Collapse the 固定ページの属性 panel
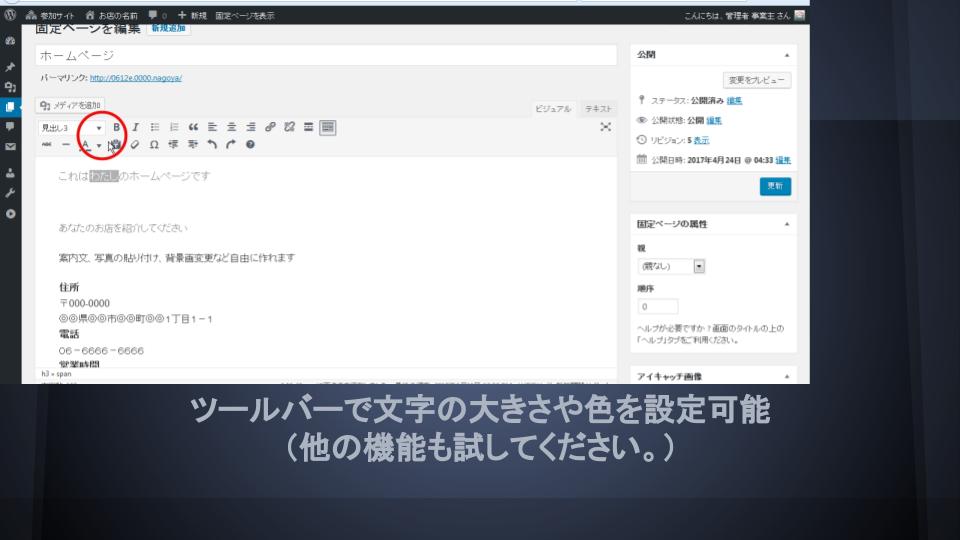960x540 pixels. point(786,224)
